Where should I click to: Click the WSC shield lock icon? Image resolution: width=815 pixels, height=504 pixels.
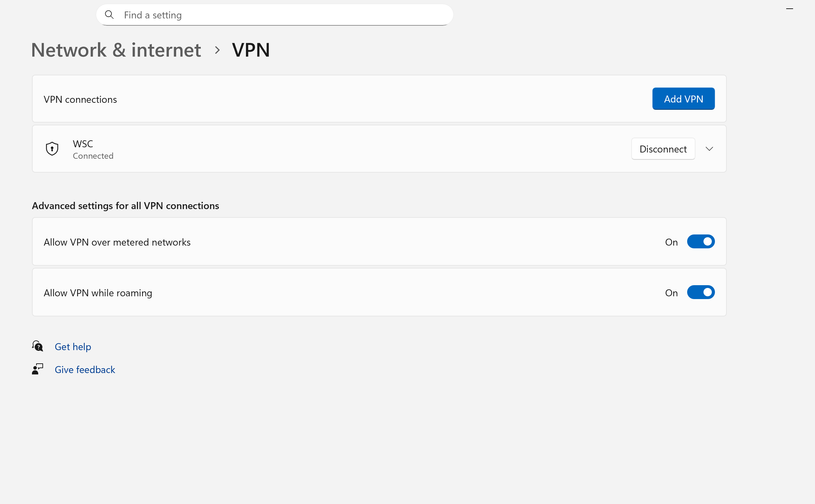[x=52, y=149]
